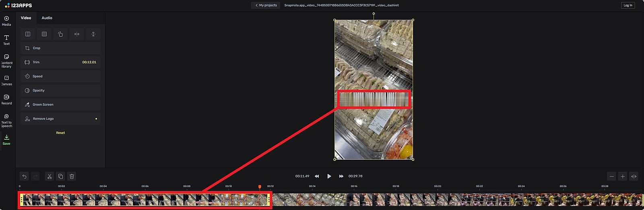Undo the last edit
Image resolution: width=644 pixels, height=210 pixels.
pyautogui.click(x=25, y=176)
